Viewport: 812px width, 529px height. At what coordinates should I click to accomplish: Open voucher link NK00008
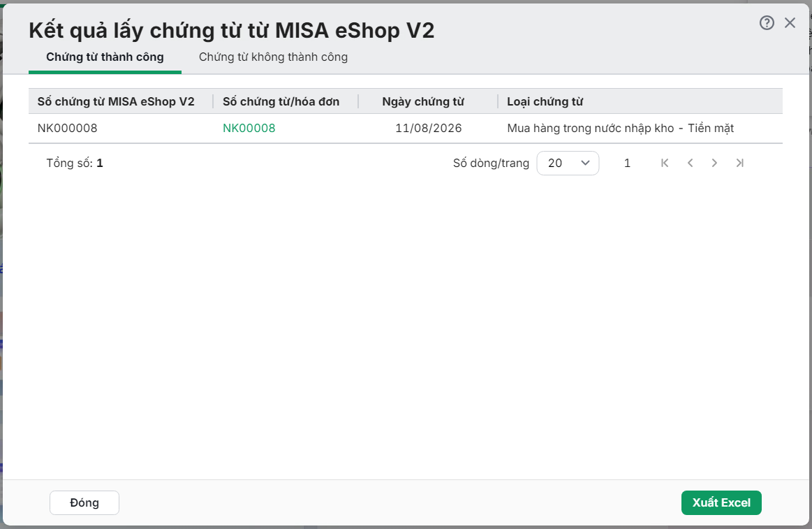(x=249, y=128)
